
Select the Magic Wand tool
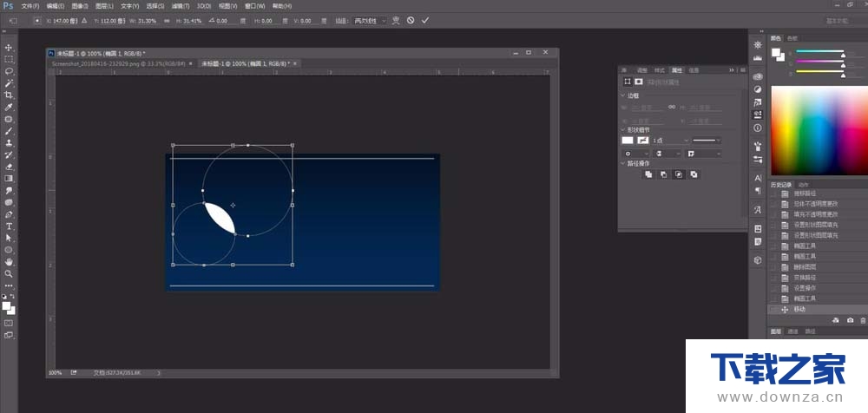pyautogui.click(x=9, y=83)
